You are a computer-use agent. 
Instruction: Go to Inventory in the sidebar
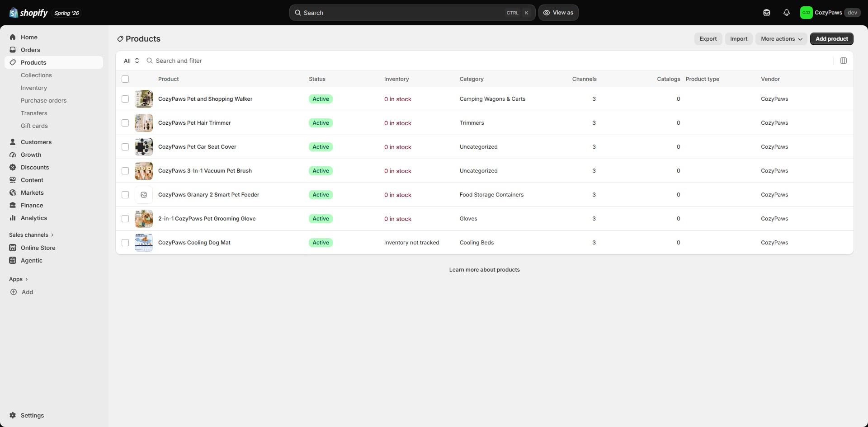pos(34,88)
